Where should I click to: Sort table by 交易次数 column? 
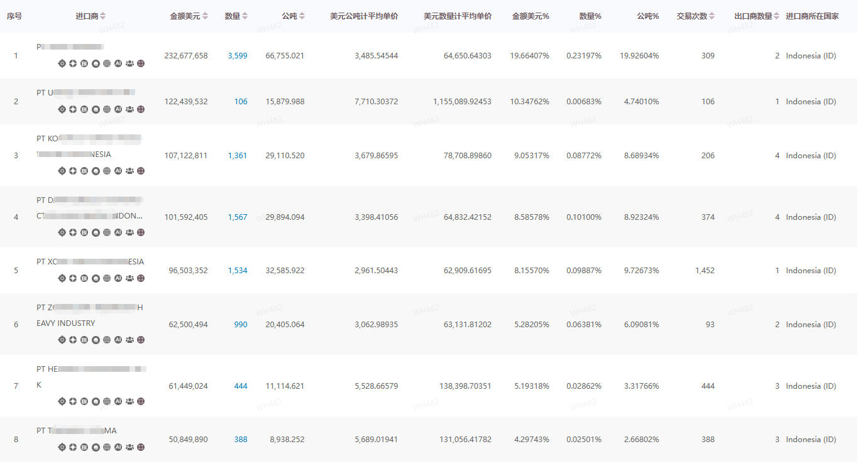[x=711, y=16]
